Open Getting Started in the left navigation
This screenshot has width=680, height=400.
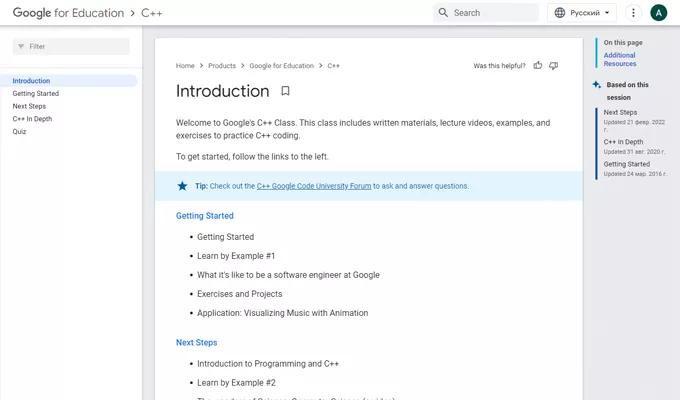[36, 93]
